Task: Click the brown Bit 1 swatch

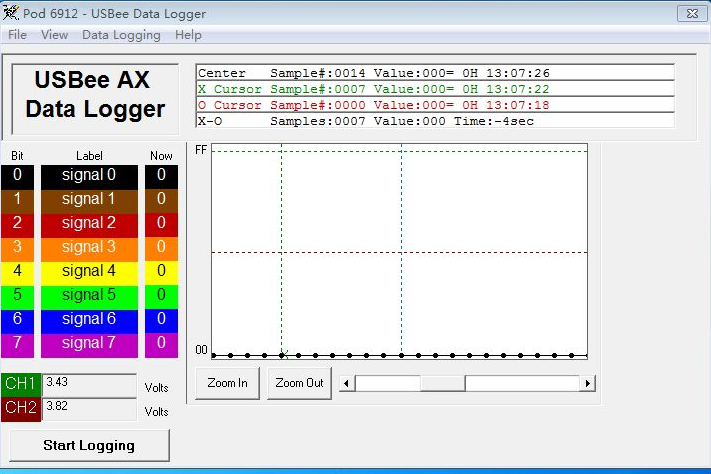Action: pyautogui.click(x=17, y=201)
